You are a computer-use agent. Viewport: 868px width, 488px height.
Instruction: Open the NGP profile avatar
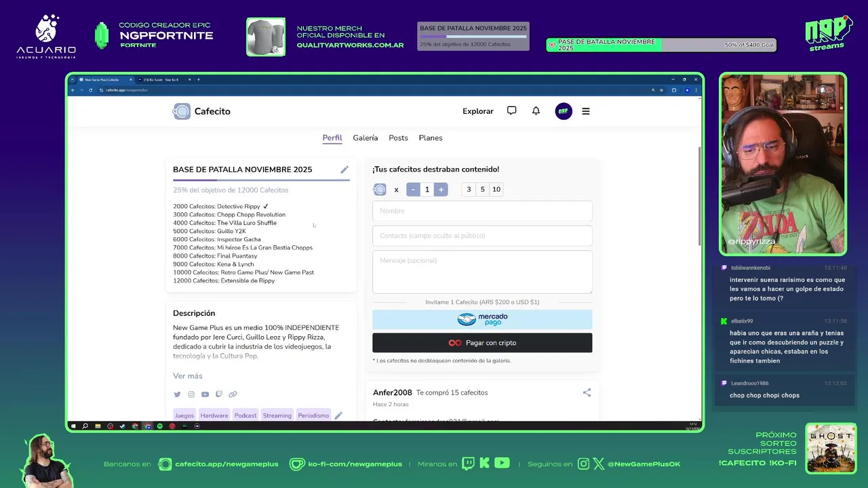pos(564,111)
